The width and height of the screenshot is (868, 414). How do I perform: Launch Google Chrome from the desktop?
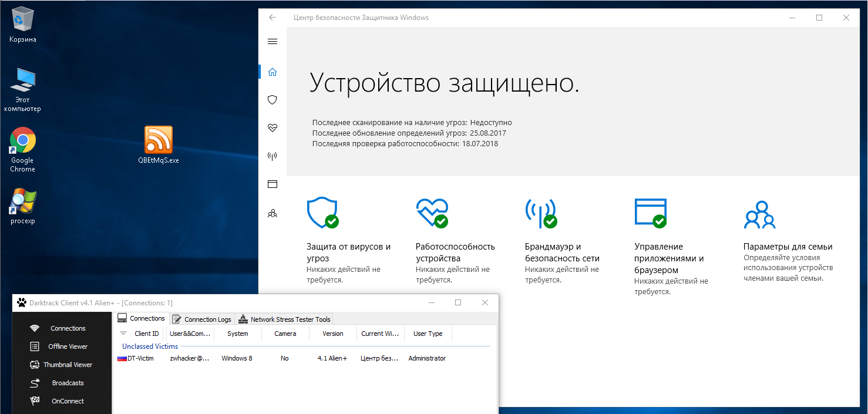(x=22, y=150)
